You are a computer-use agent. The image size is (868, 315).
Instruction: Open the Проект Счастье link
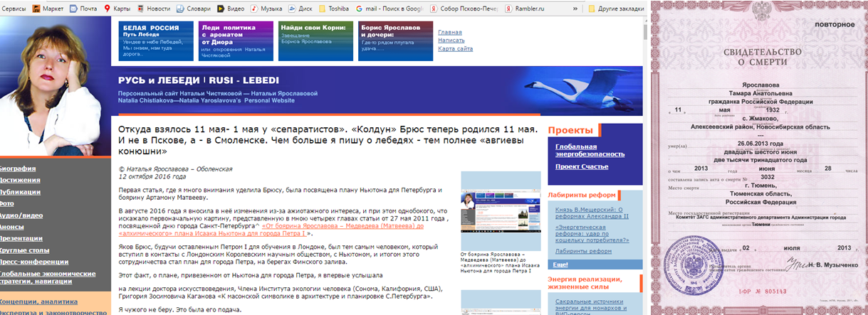tap(582, 166)
